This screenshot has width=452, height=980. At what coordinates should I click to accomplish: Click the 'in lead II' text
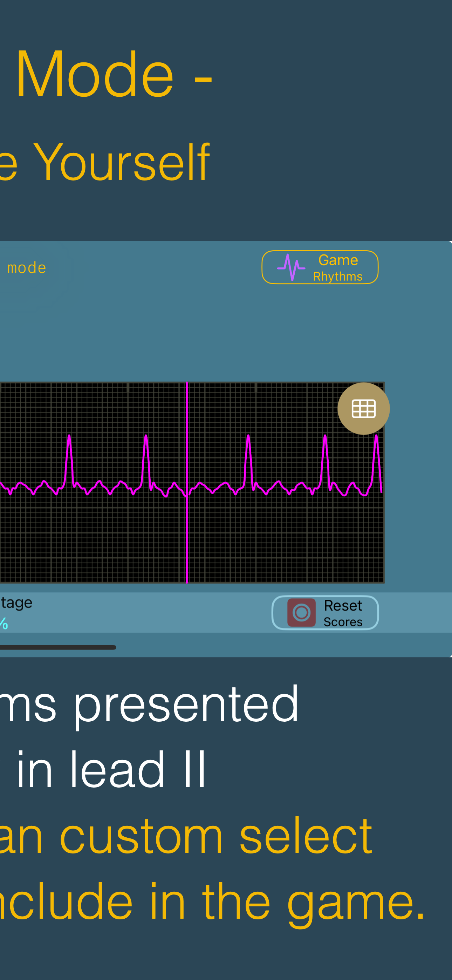click(111, 769)
